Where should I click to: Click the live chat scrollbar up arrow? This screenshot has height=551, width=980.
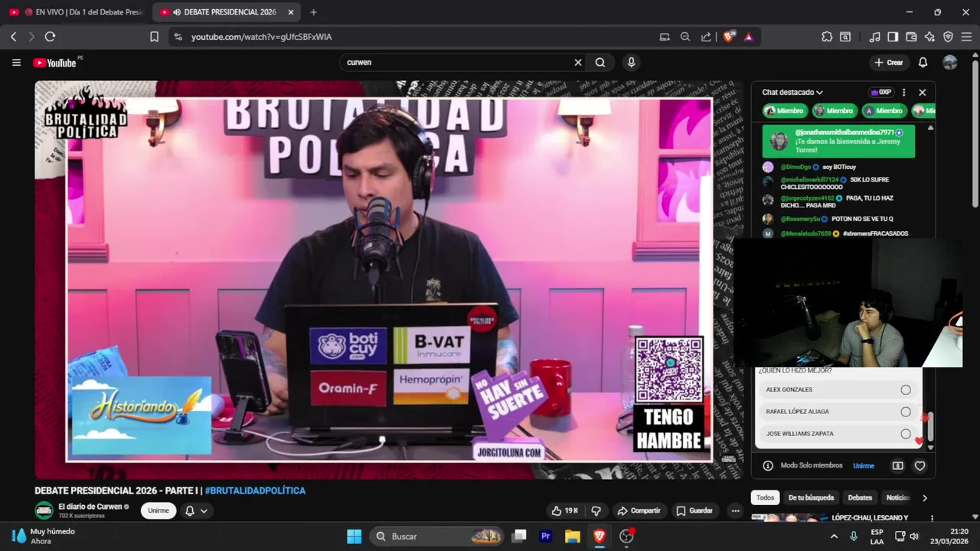pyautogui.click(x=930, y=128)
